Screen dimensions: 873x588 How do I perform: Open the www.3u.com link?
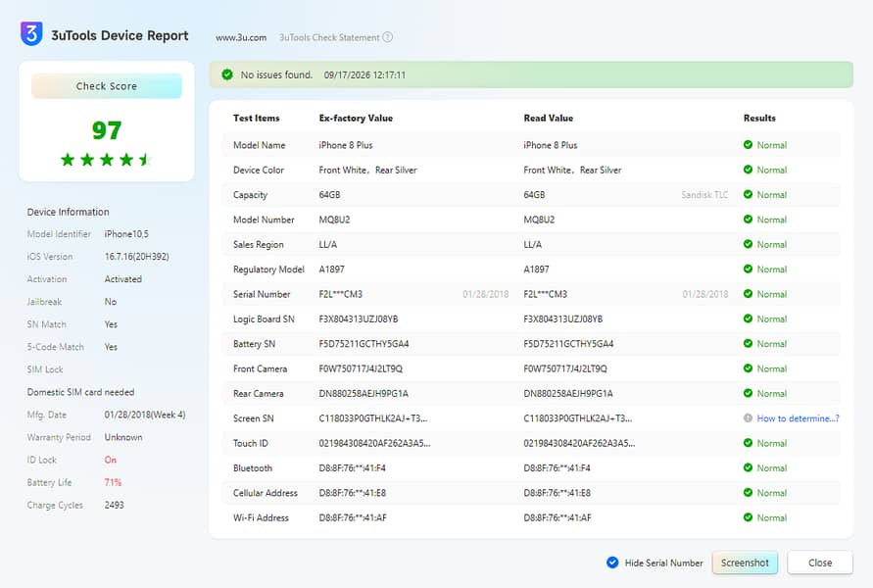click(241, 38)
